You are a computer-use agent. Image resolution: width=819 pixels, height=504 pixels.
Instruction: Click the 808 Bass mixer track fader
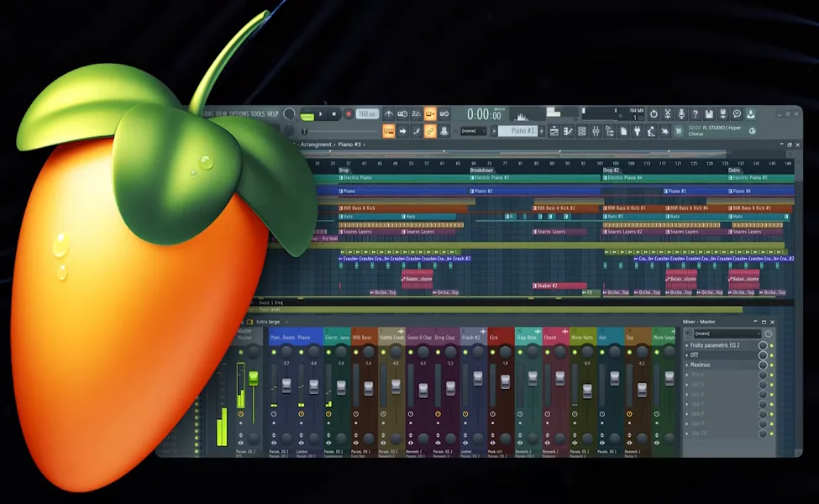pos(368,389)
